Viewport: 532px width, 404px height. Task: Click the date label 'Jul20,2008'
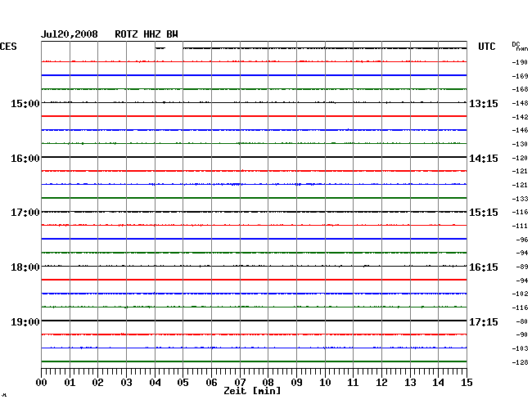coord(70,34)
